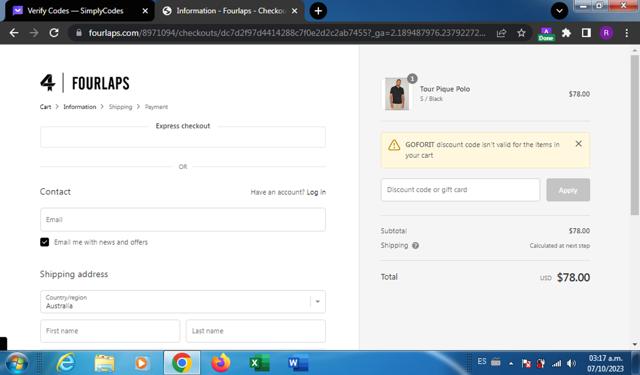Click the page vertical scrollbar
Screen dimensions: 640x375
coord(634,135)
